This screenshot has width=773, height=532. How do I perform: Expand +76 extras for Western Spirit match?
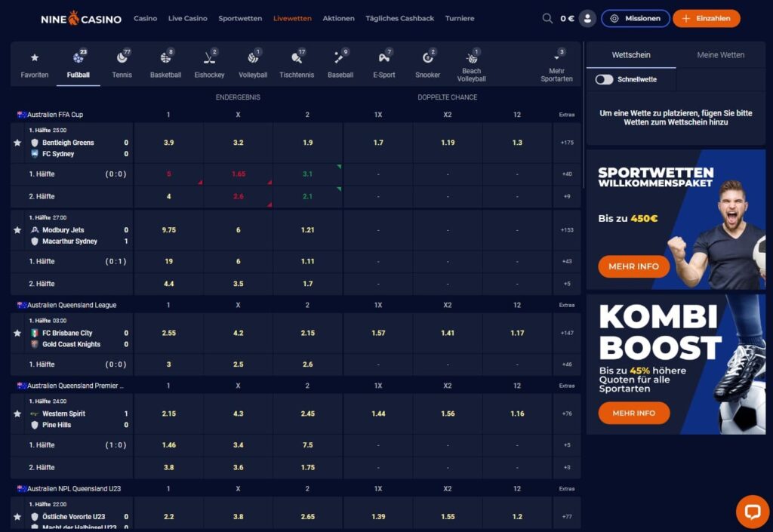pos(567,414)
